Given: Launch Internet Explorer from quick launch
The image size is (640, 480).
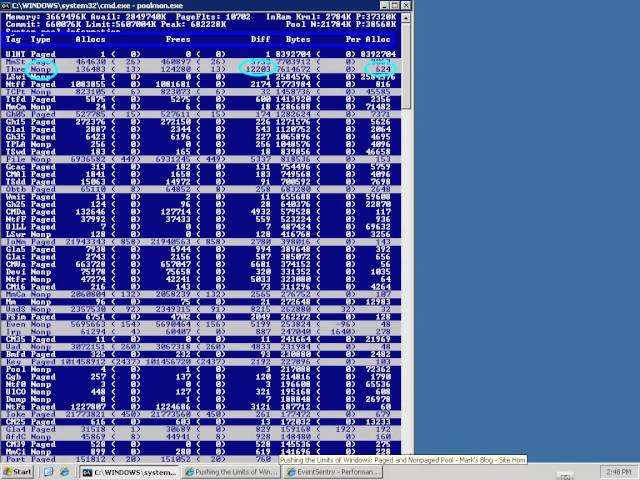Looking at the screenshot, I should coord(64,472).
